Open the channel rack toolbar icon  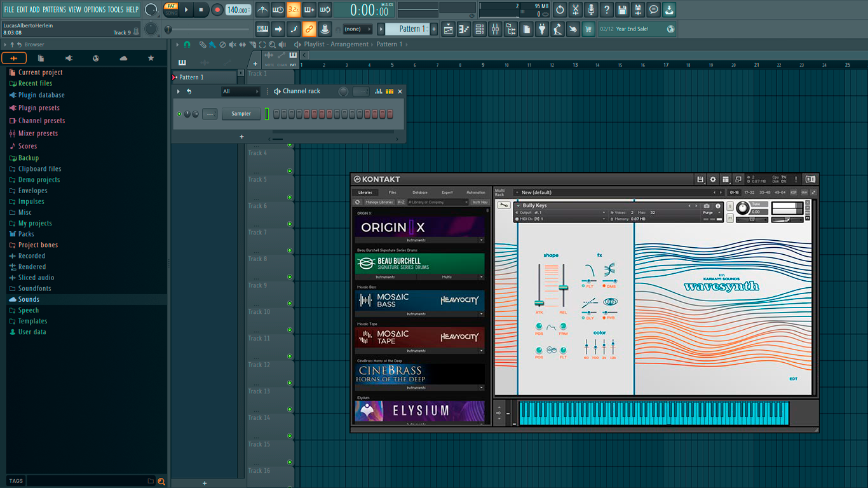(x=480, y=29)
